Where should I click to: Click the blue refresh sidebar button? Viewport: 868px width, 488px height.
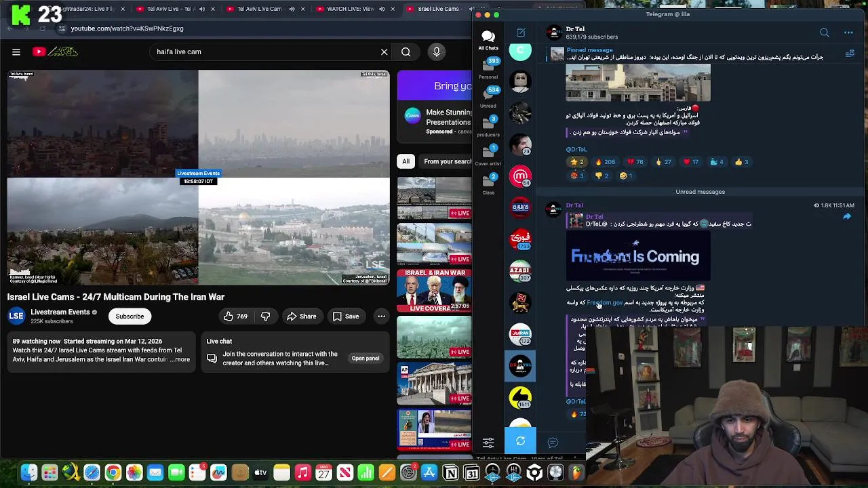point(521,441)
